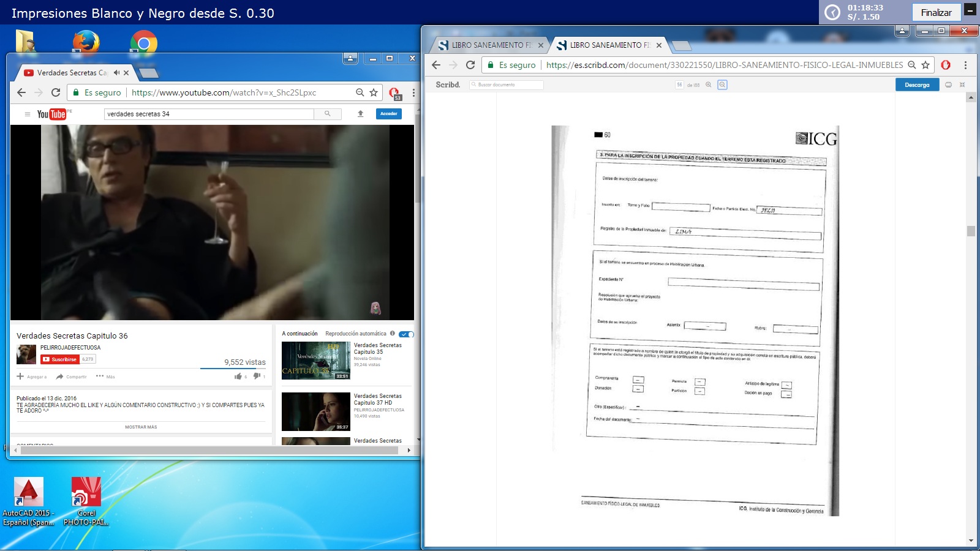This screenshot has height=551, width=980.
Task: Click the red Suscribirse button
Action: click(x=60, y=359)
